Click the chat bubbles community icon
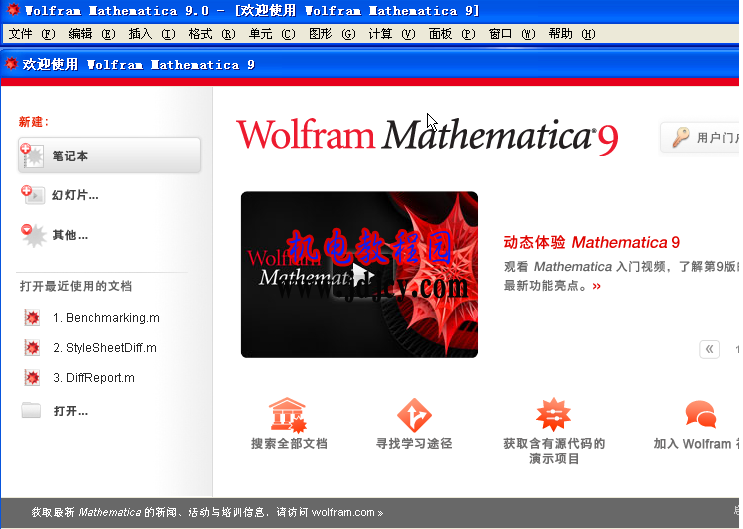The height and width of the screenshot is (529, 743). [701, 414]
